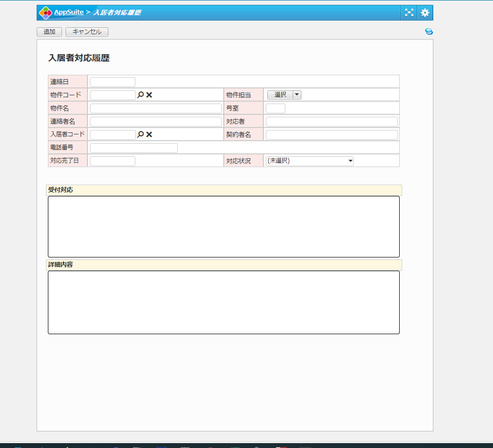The height and width of the screenshot is (448, 493).
Task: Open the 対応状況 dropdown
Action: coord(309,161)
